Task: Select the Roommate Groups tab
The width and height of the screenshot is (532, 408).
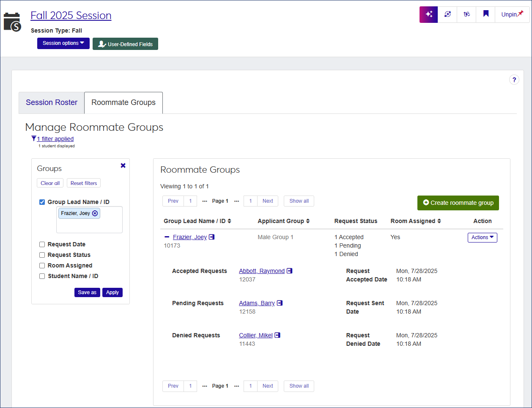Action: (123, 102)
